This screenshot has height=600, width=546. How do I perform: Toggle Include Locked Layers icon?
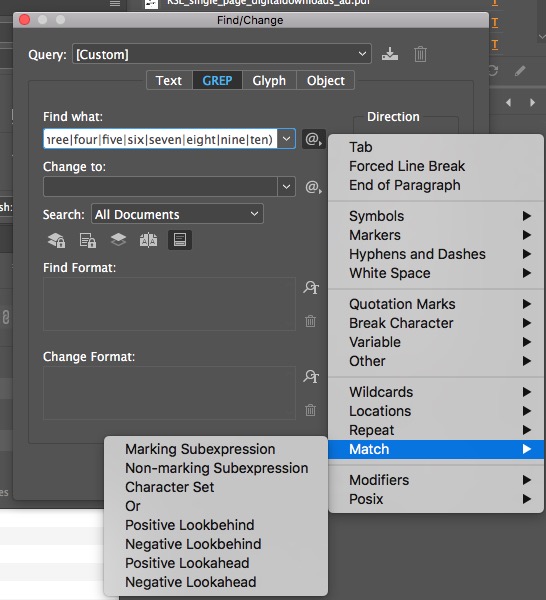click(x=57, y=240)
